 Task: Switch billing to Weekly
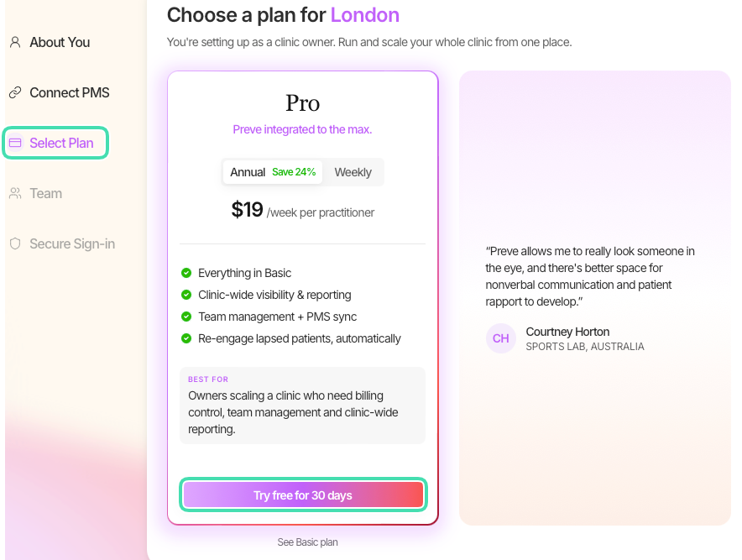click(353, 172)
